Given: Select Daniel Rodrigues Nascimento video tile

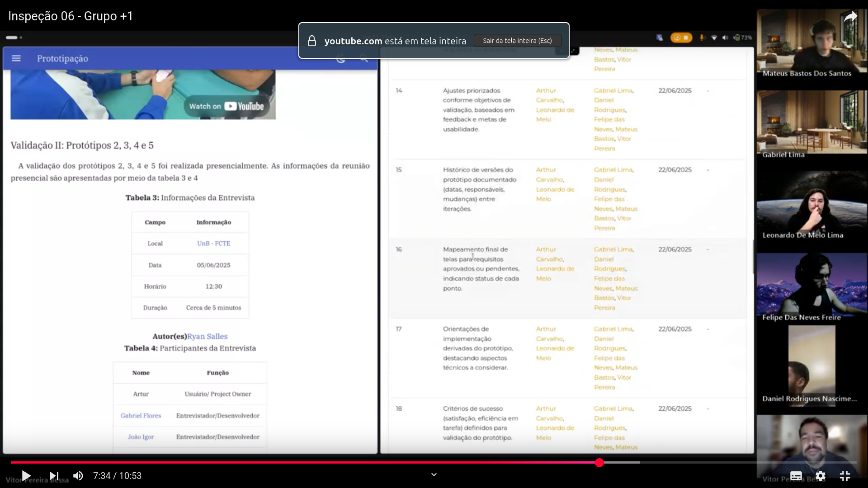Looking at the screenshot, I should [x=812, y=366].
